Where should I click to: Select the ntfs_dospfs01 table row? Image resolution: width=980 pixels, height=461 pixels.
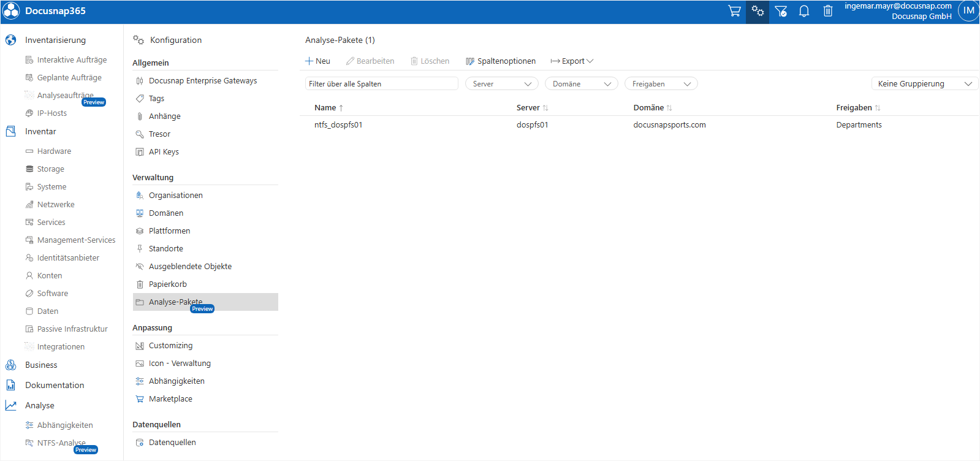point(639,125)
